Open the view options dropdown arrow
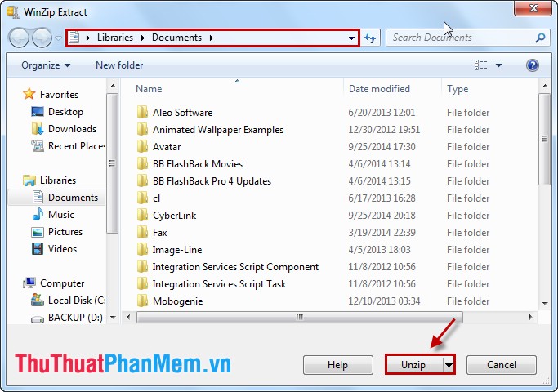Screen dimensions: 558x392 pyautogui.click(x=498, y=65)
